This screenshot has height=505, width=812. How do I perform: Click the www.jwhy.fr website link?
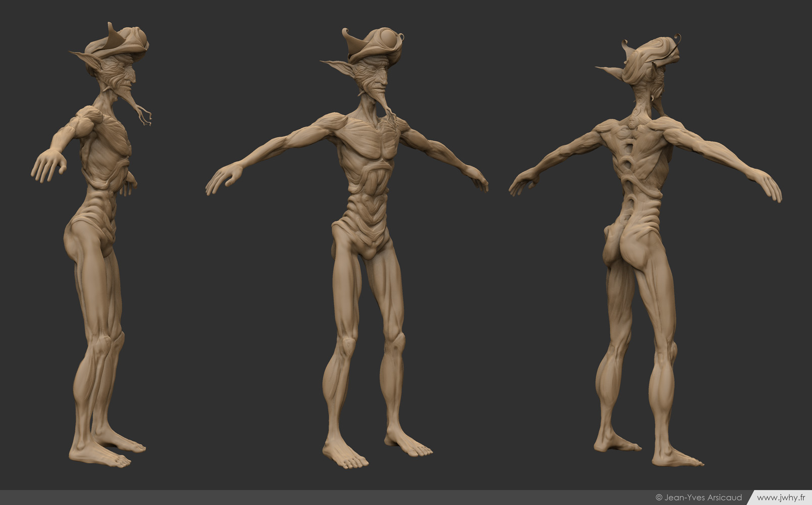point(781,497)
